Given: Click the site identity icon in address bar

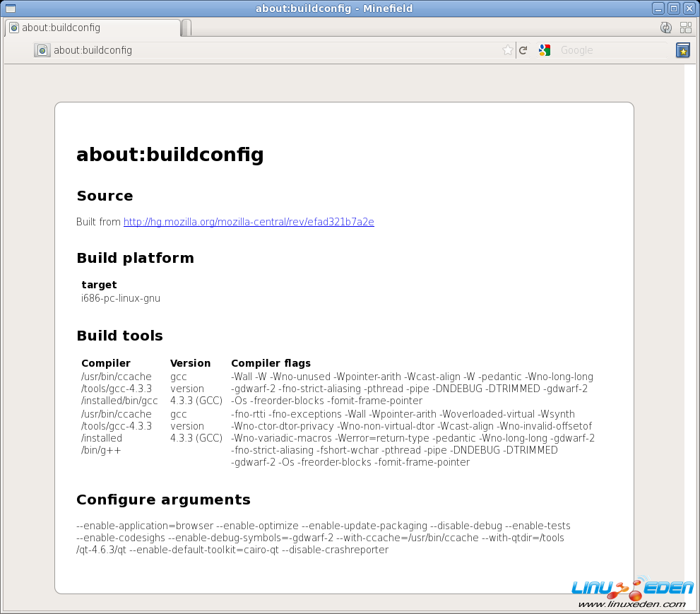Looking at the screenshot, I should pos(42,50).
